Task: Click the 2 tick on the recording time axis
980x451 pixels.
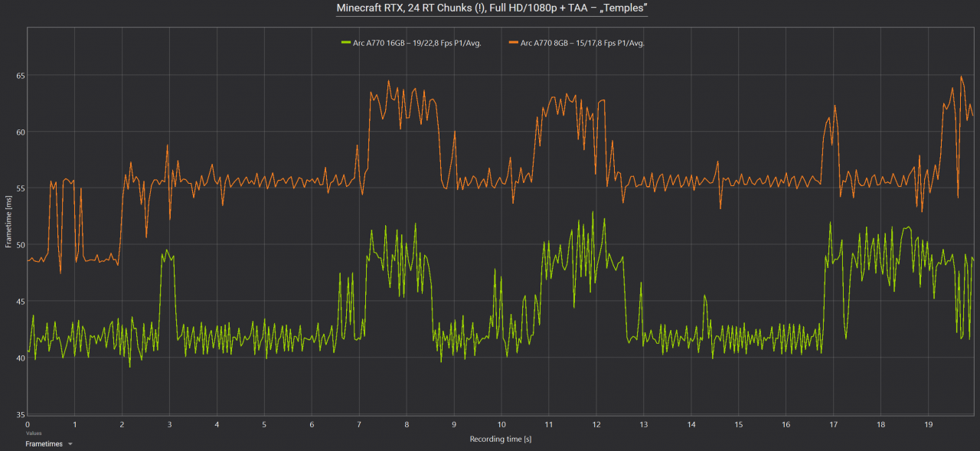Action: click(x=122, y=423)
